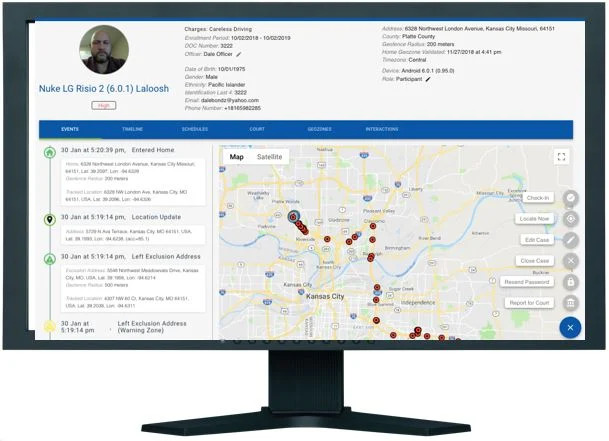609x441 pixels.
Task: Click the Resend Password lock icon
Action: [570, 282]
